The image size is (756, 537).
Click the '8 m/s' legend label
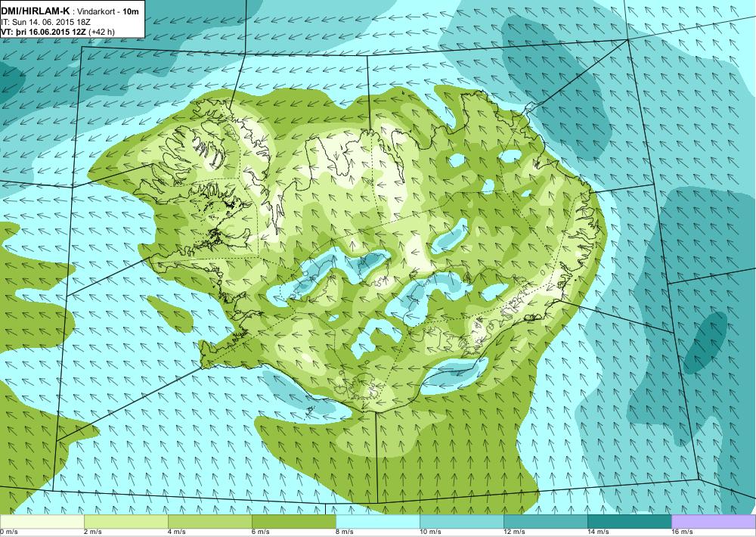[345, 532]
